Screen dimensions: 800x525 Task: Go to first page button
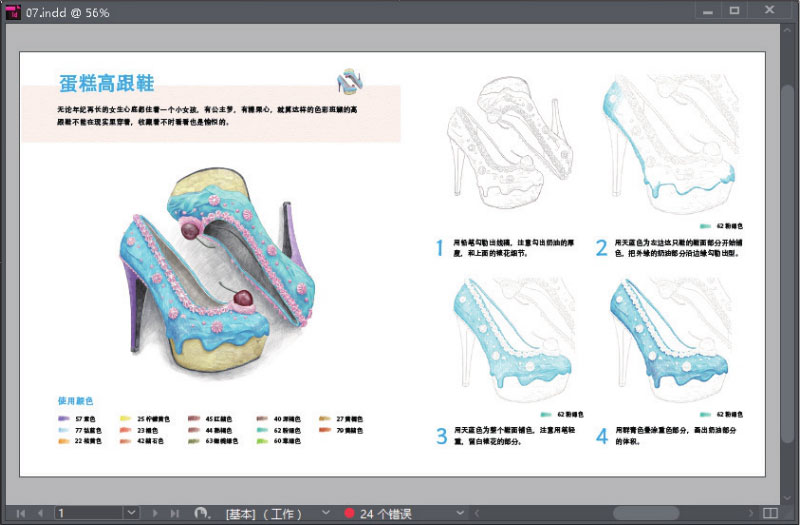(x=20, y=513)
